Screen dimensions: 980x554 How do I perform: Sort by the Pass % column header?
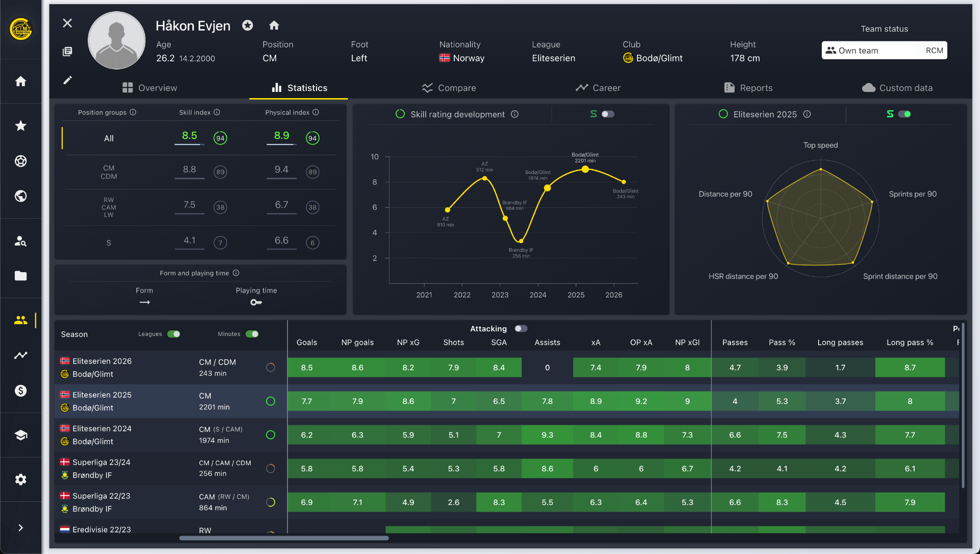(782, 343)
